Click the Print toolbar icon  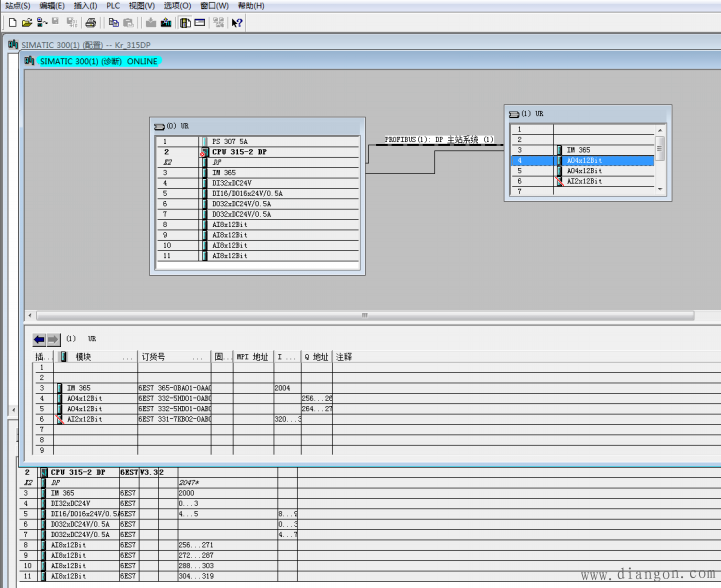[91, 22]
